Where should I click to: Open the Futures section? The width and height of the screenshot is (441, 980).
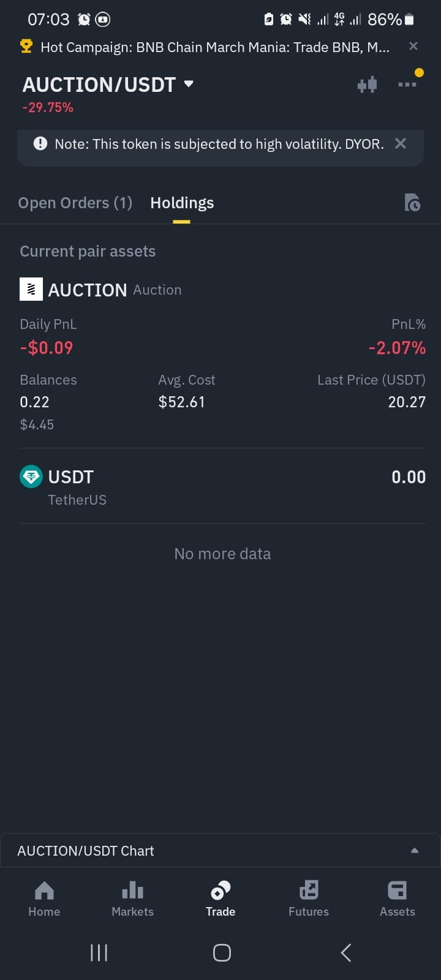coord(309,899)
